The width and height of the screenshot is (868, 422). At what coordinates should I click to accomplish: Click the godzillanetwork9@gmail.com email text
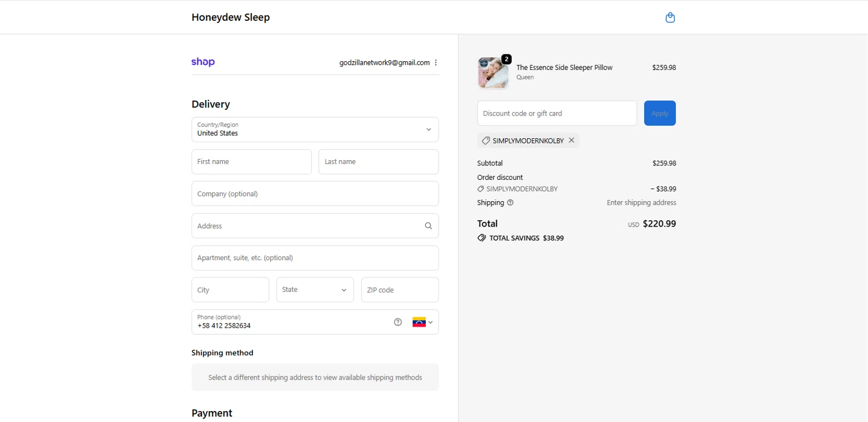click(384, 62)
